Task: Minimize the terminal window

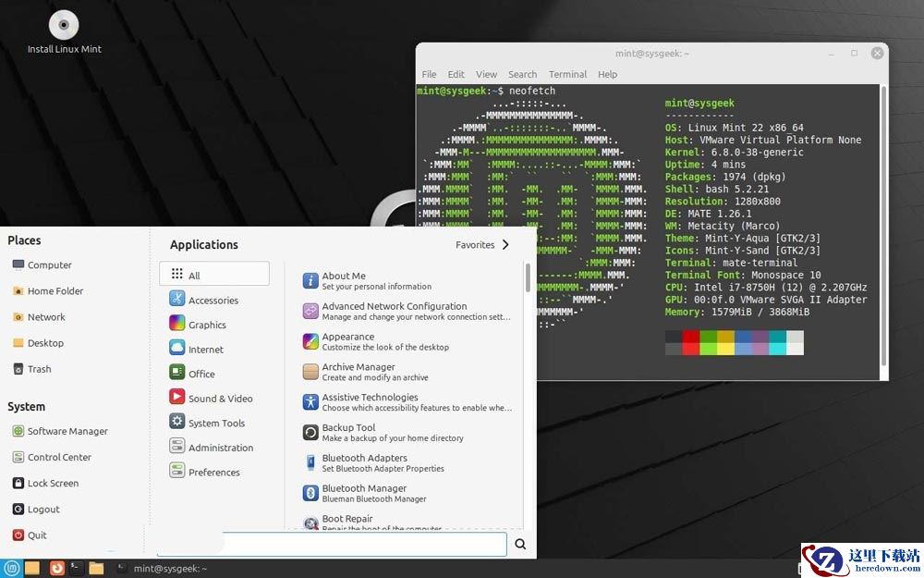Action: (x=832, y=54)
